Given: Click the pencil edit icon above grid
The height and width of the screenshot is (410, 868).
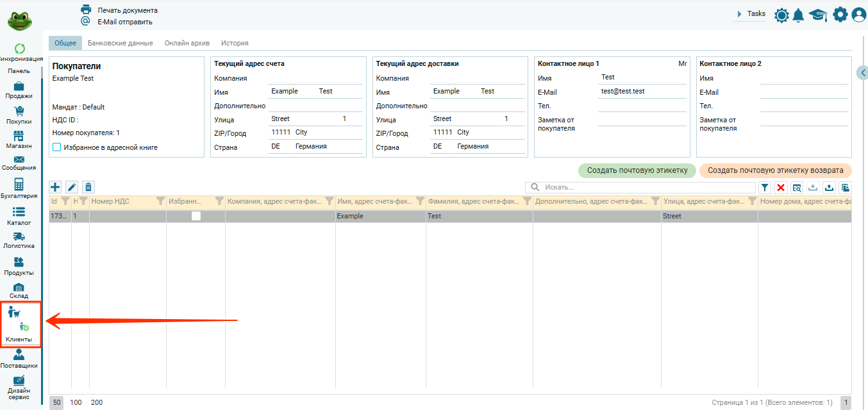Looking at the screenshot, I should coord(72,187).
